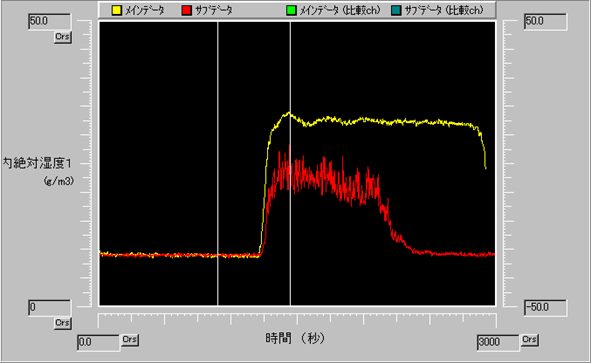Click the Crs button beside the 0.0 field

130,339
